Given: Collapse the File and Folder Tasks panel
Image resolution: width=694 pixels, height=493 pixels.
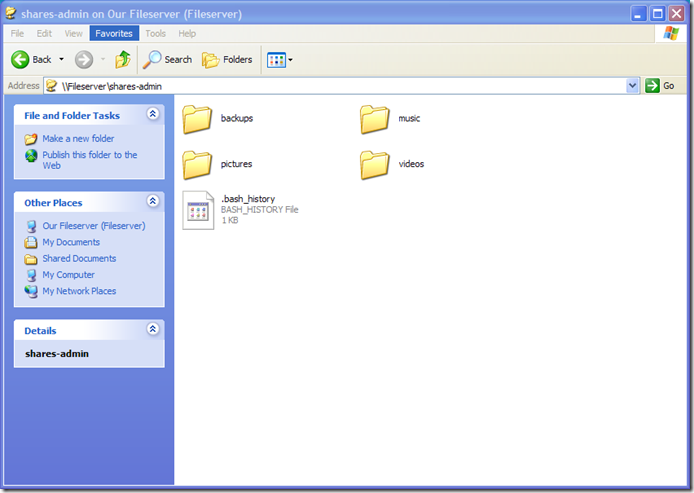Looking at the screenshot, I should tap(153, 114).
